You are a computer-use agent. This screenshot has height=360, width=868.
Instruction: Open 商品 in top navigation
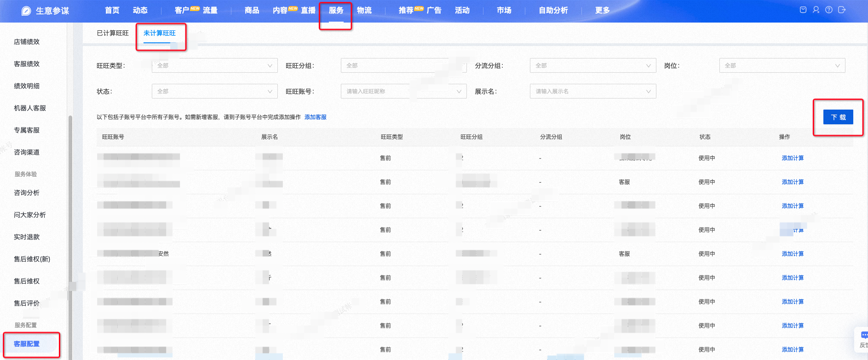(252, 10)
